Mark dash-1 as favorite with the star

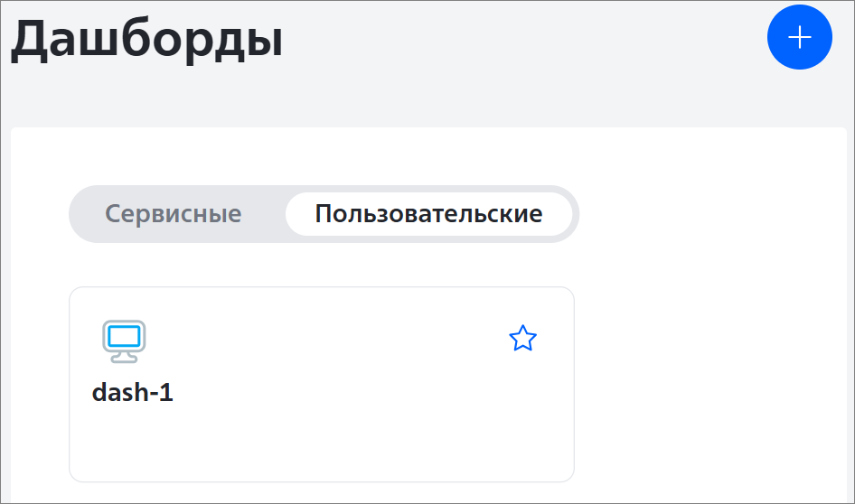[x=523, y=339]
